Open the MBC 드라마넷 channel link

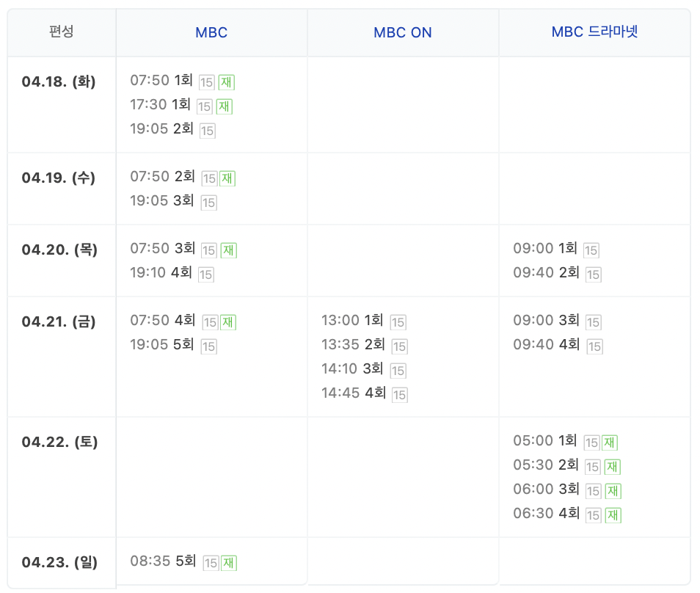point(594,32)
